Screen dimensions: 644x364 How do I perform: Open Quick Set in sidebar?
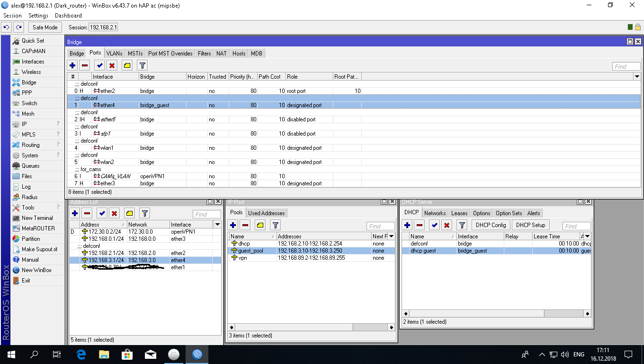(33, 41)
